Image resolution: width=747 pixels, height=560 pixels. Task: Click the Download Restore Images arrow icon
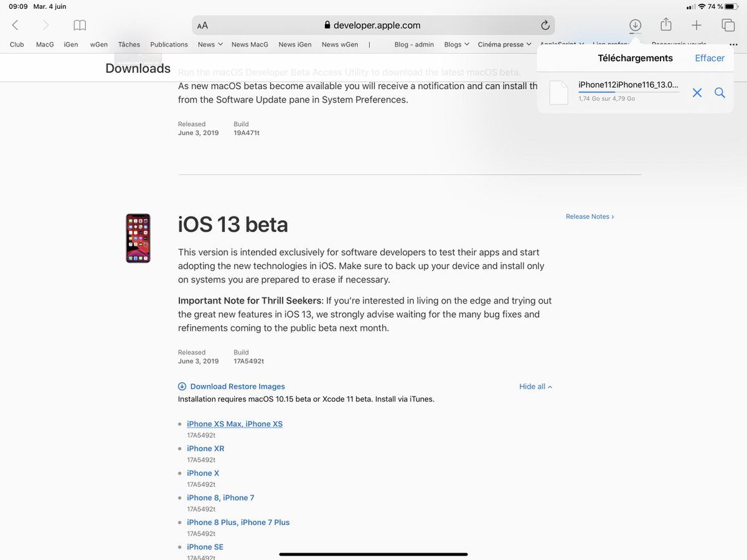182,386
